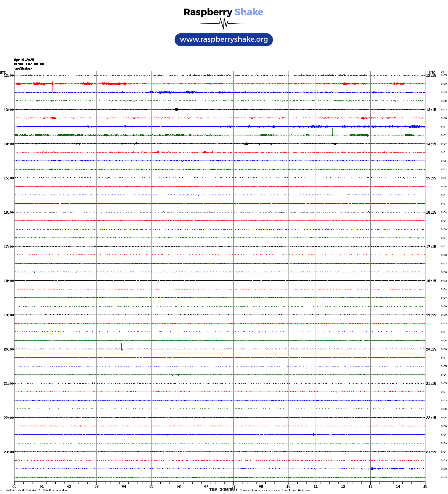Click the 22:15 end-time label
Viewport: 448px width, 494px height.
pyautogui.click(x=431, y=418)
